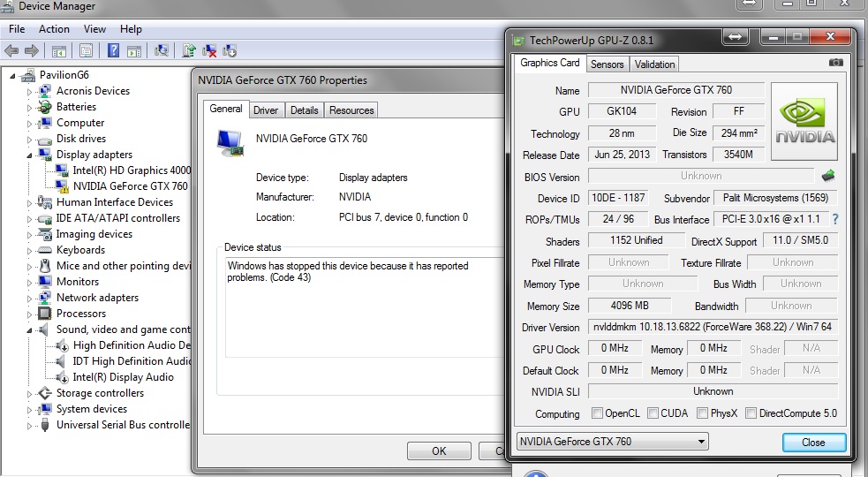Click the Memory Size field 4096 MB

[x=630, y=306]
